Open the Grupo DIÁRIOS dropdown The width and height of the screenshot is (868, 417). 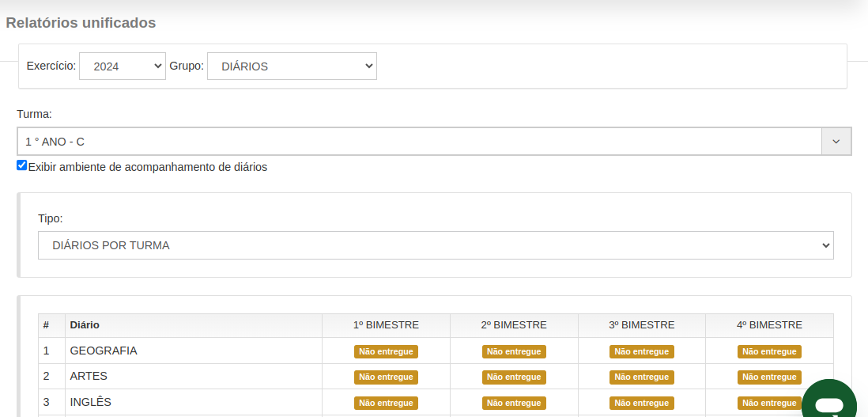pos(292,66)
